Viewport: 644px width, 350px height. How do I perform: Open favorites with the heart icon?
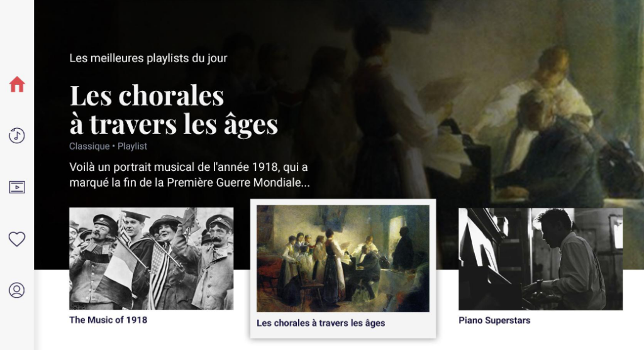(x=17, y=239)
